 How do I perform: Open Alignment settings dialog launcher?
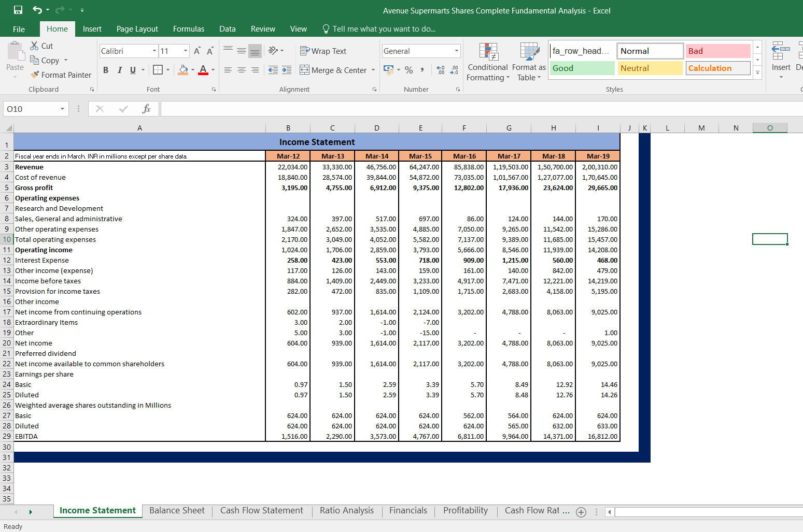point(374,90)
